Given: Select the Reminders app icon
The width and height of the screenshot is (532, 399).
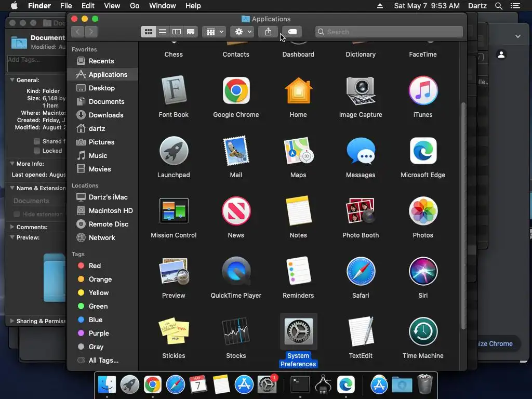Looking at the screenshot, I should point(298,271).
